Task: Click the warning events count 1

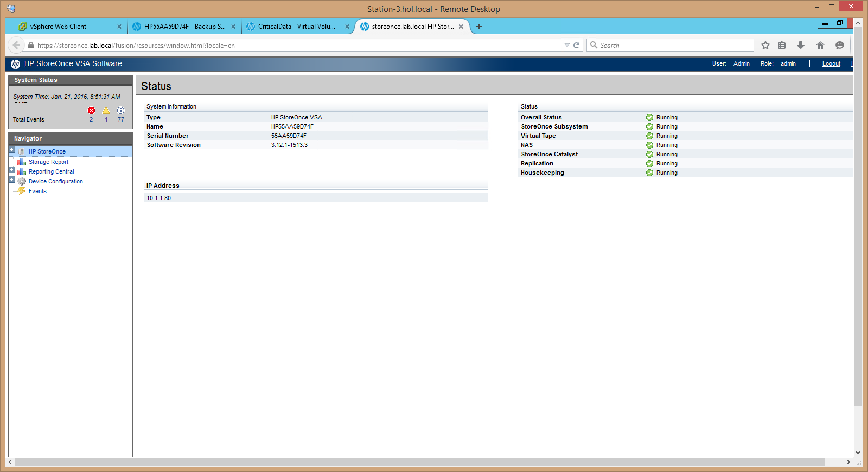Action: pyautogui.click(x=106, y=119)
